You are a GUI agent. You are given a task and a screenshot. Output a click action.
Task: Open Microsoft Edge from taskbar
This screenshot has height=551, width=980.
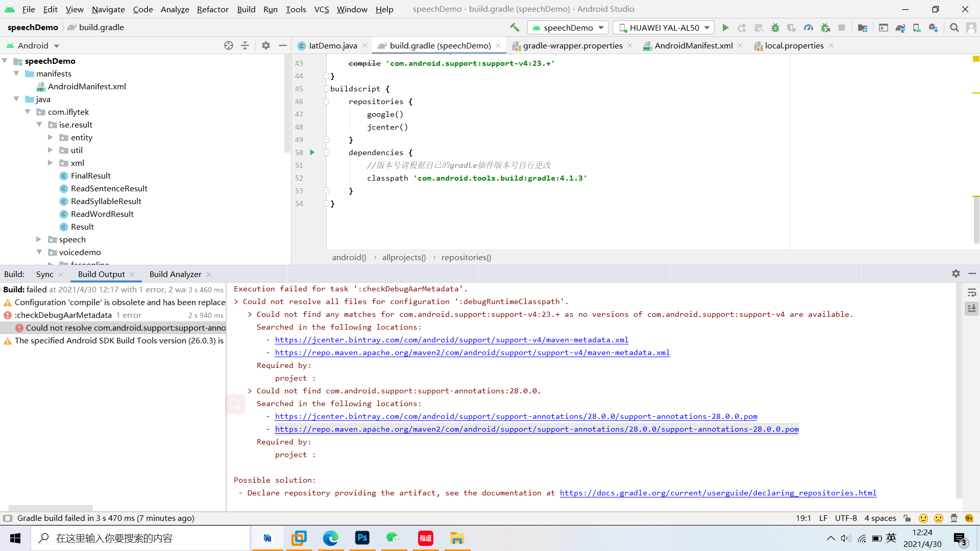tap(331, 538)
